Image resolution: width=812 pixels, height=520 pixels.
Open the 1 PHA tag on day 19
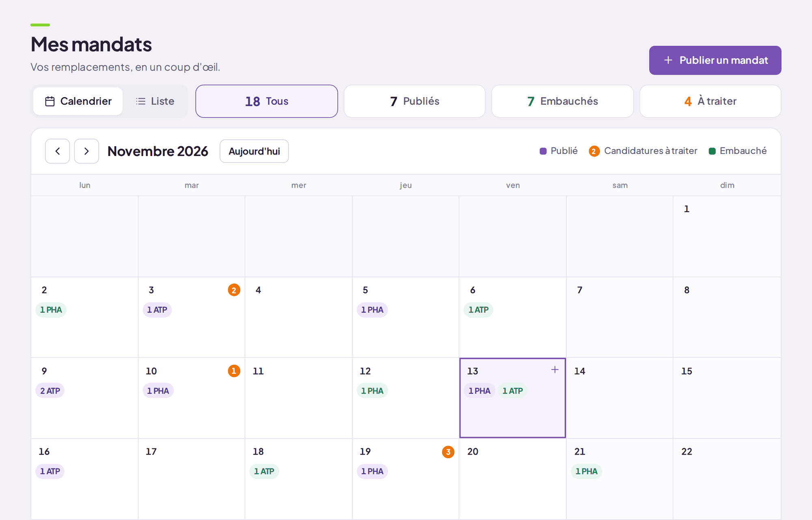tap(372, 471)
